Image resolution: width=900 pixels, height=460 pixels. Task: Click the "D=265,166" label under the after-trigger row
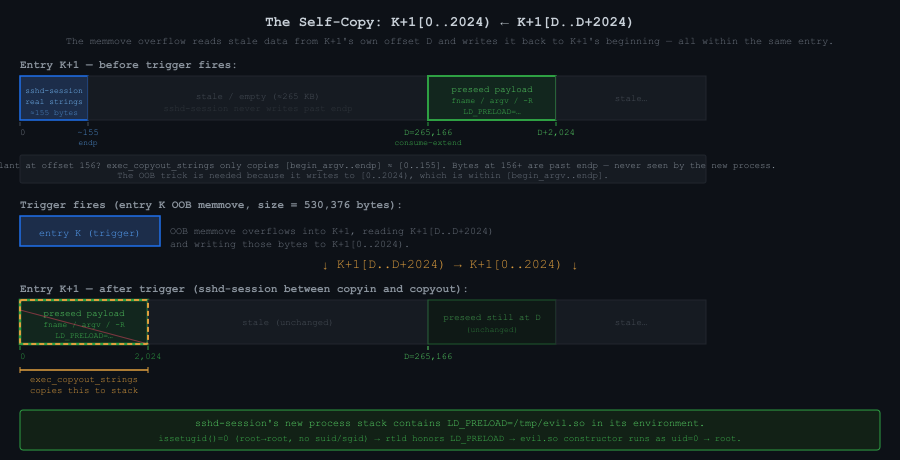point(428,356)
